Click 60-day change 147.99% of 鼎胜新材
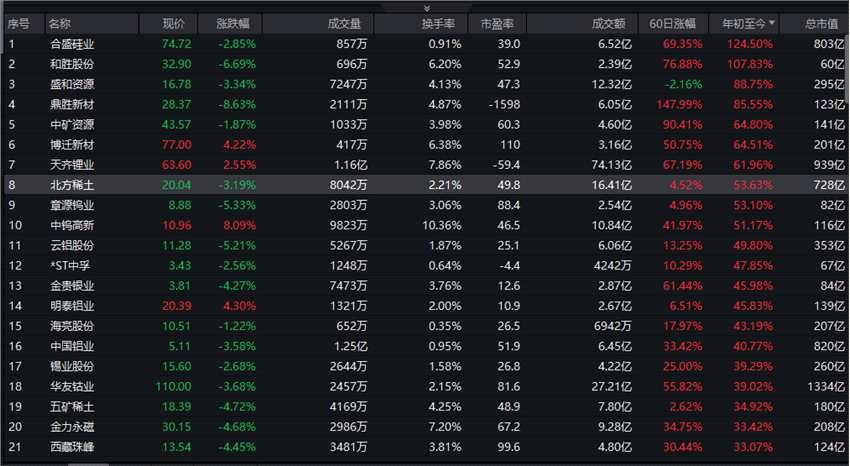 click(679, 104)
